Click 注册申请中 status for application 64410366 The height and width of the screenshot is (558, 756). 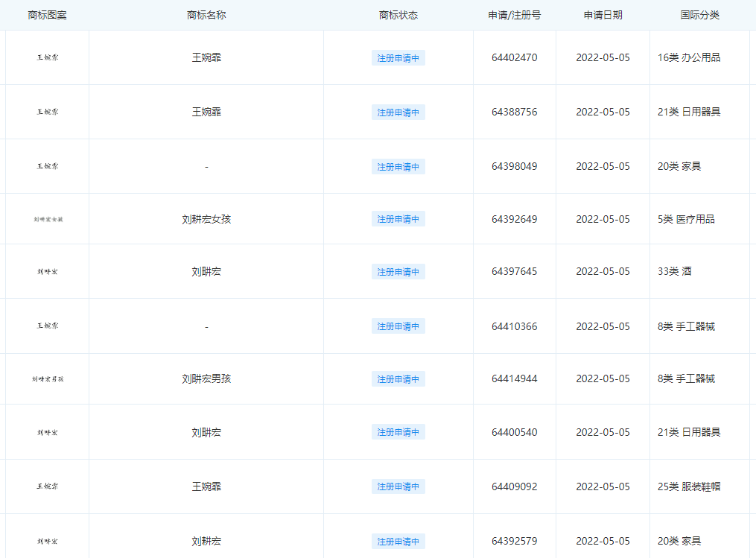(398, 326)
